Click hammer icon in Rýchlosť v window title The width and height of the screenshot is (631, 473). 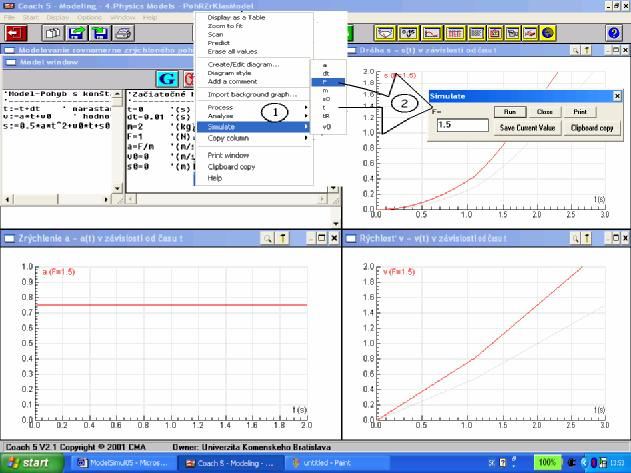coord(587,239)
